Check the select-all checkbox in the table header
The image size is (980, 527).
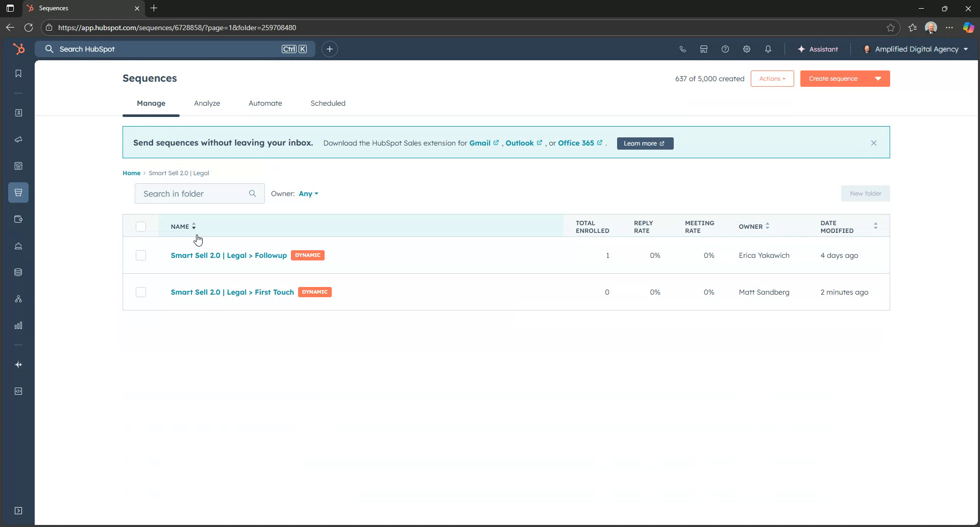141,226
